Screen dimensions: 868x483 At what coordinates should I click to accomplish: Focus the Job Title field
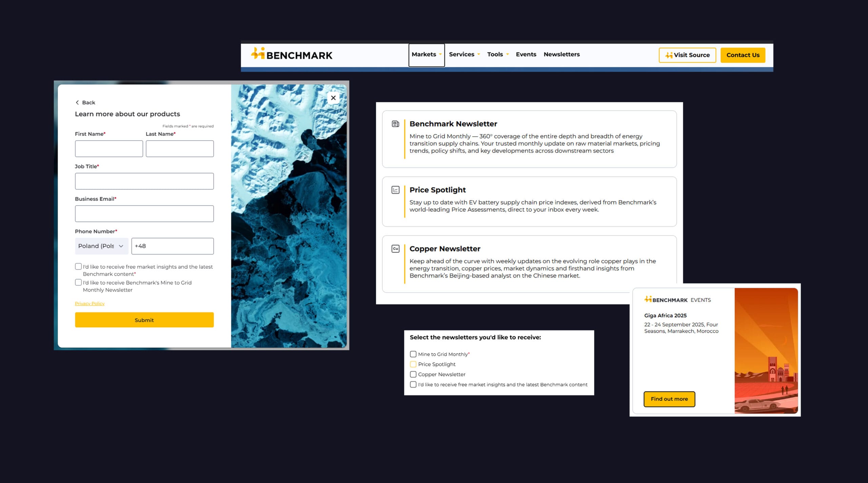click(144, 181)
